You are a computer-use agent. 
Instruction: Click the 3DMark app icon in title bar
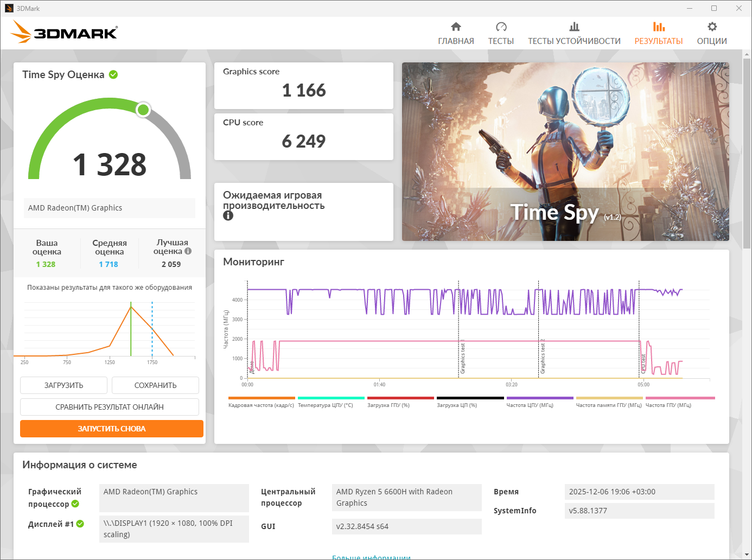coord(9,8)
